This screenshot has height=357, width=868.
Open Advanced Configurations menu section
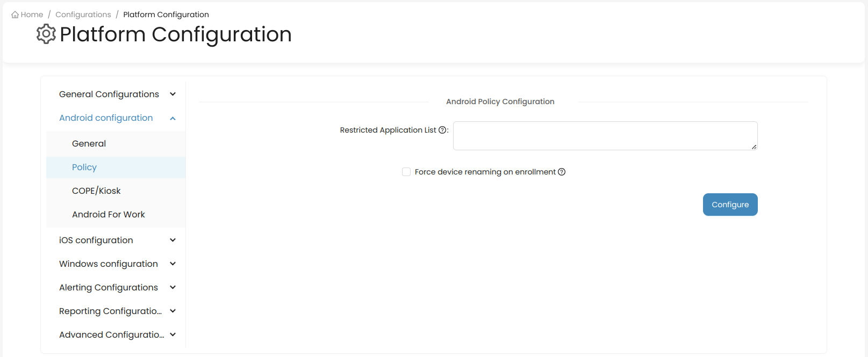pyautogui.click(x=116, y=334)
